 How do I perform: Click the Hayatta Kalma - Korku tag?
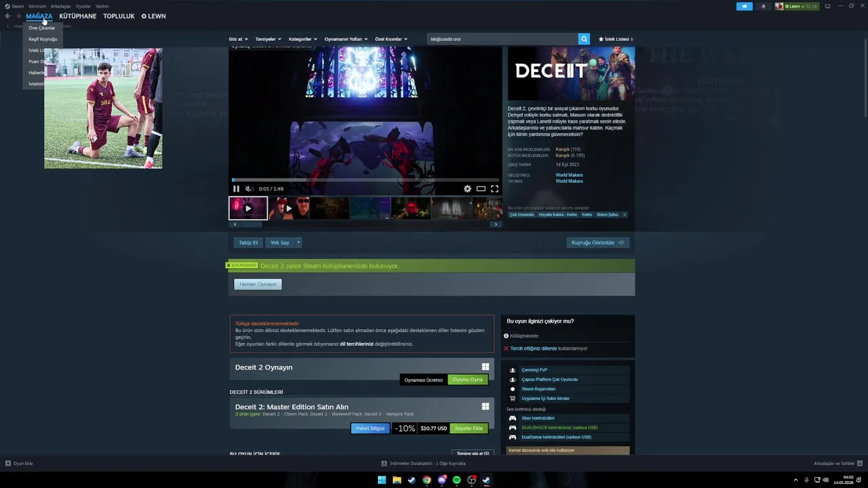coord(558,215)
